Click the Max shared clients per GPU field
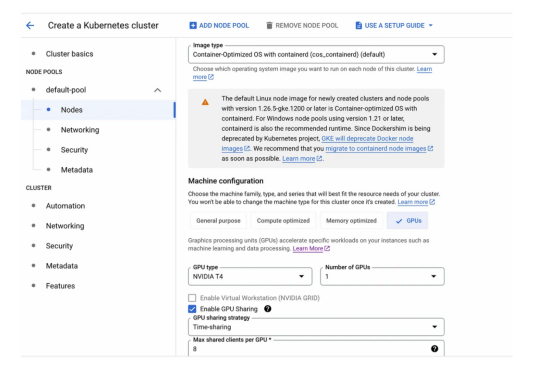This screenshot has height=366, width=554. pyautogui.click(x=316, y=349)
